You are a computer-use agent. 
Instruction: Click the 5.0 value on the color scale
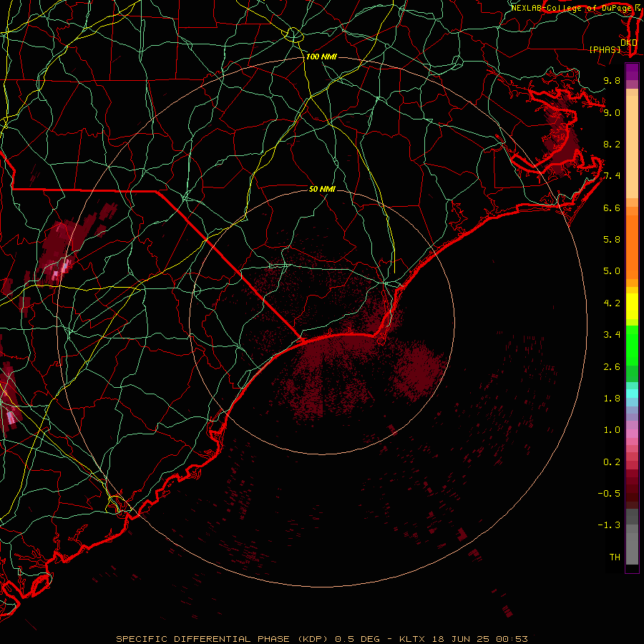pyautogui.click(x=612, y=271)
